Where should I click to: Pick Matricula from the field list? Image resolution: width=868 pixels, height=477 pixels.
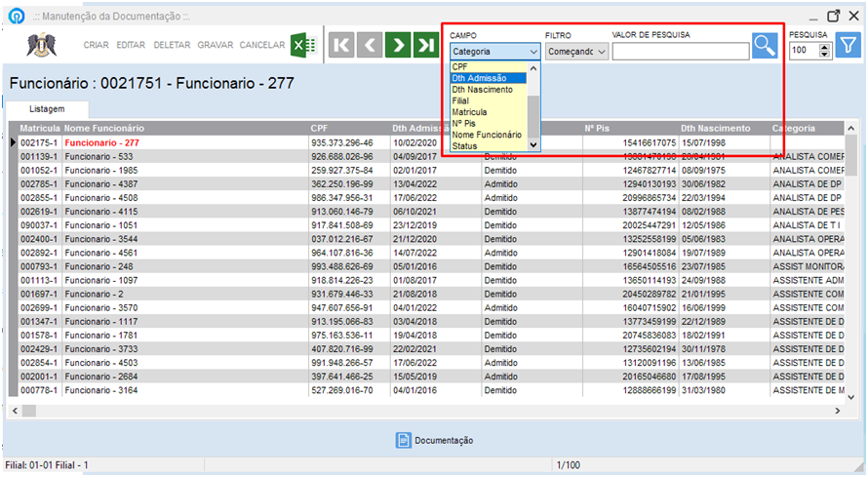(489, 112)
